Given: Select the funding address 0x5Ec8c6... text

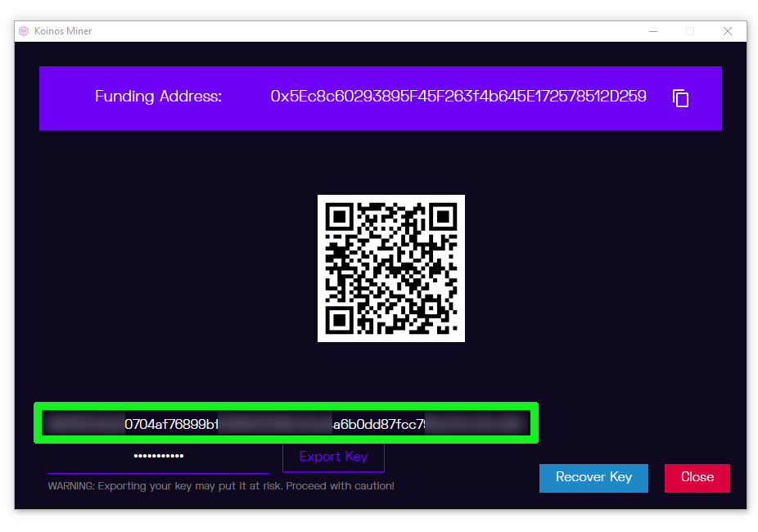Looking at the screenshot, I should click(458, 96).
